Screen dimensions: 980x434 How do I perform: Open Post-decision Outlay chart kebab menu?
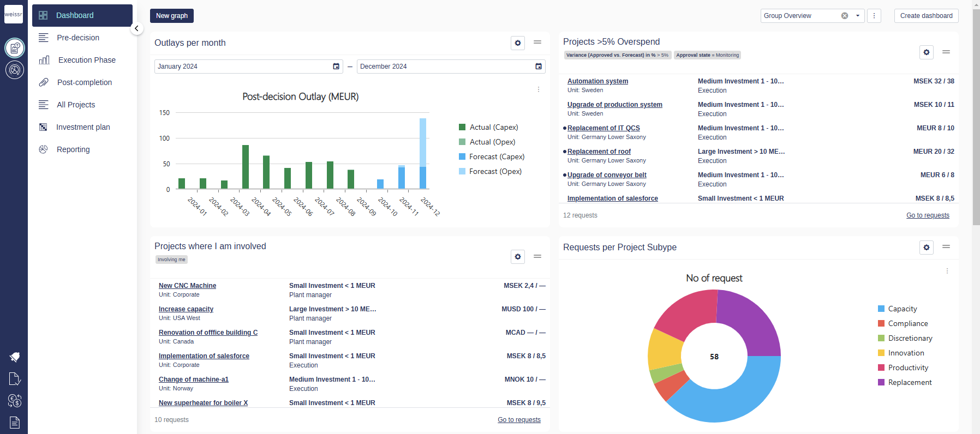pyautogui.click(x=539, y=89)
